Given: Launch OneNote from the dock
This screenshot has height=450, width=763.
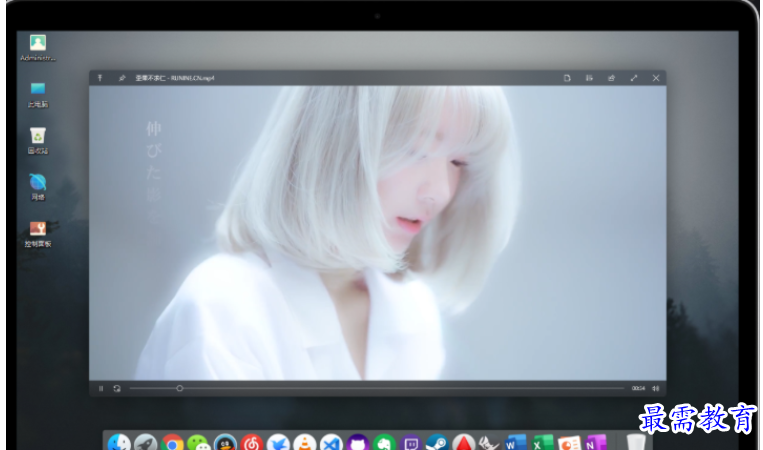Looking at the screenshot, I should click(596, 443).
